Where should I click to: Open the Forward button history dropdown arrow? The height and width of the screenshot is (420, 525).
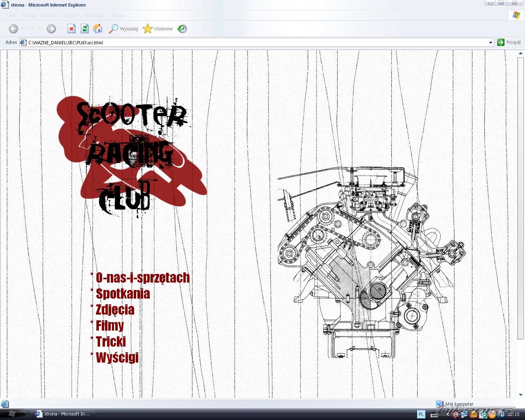[61, 29]
